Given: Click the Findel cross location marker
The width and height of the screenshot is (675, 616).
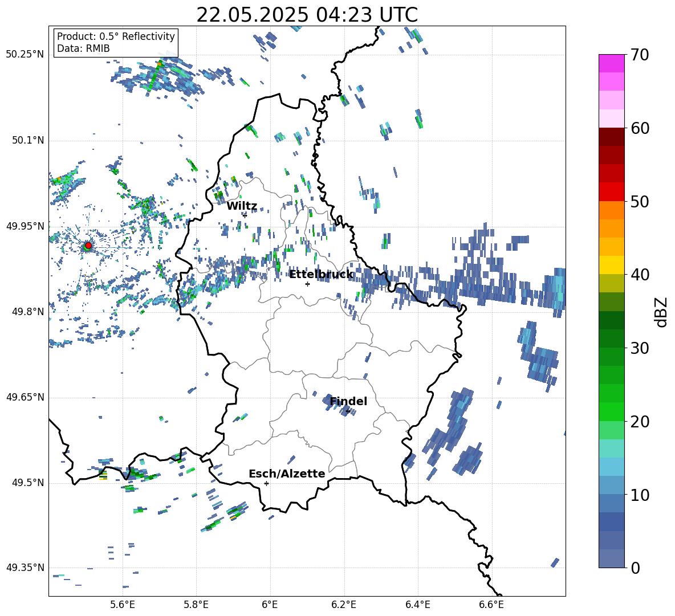Looking at the screenshot, I should 348,411.
